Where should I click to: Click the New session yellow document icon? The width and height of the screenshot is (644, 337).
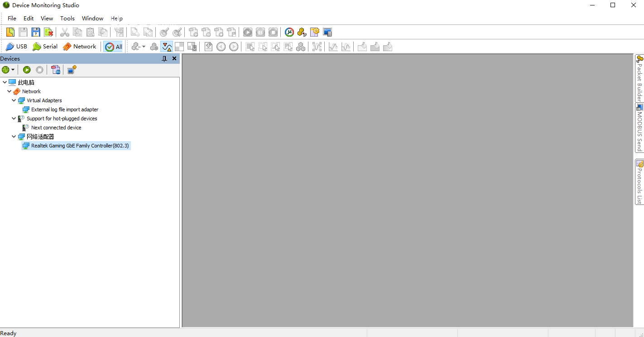pyautogui.click(x=10, y=32)
